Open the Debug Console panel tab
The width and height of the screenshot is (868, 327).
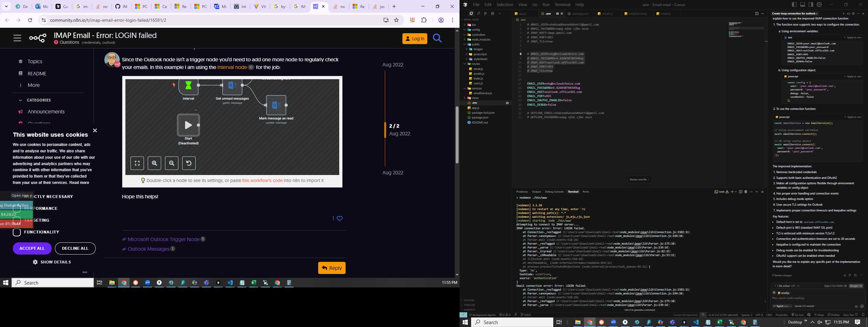pyautogui.click(x=554, y=192)
